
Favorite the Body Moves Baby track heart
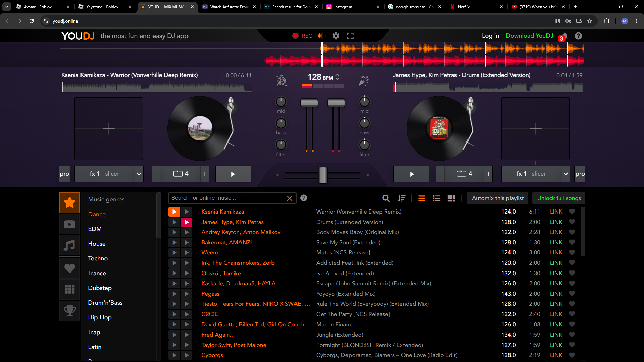[x=572, y=232]
